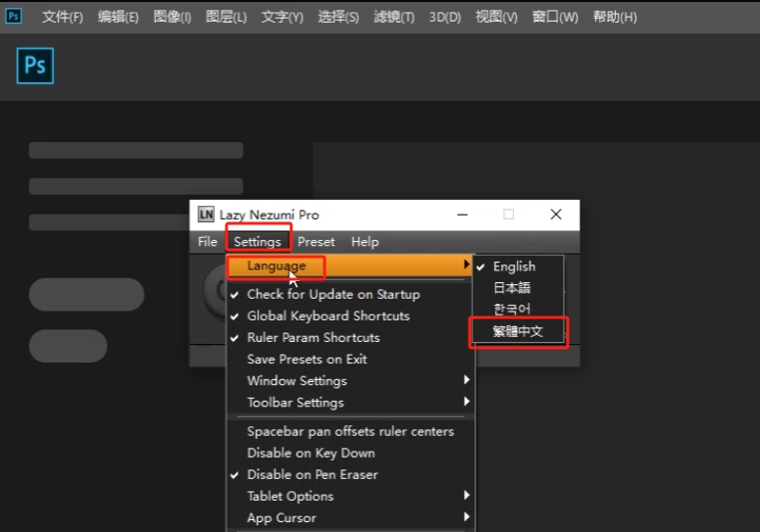Open the 3D(D) menu in Photoshop
Viewport: 760px width, 532px height.
coord(445,17)
